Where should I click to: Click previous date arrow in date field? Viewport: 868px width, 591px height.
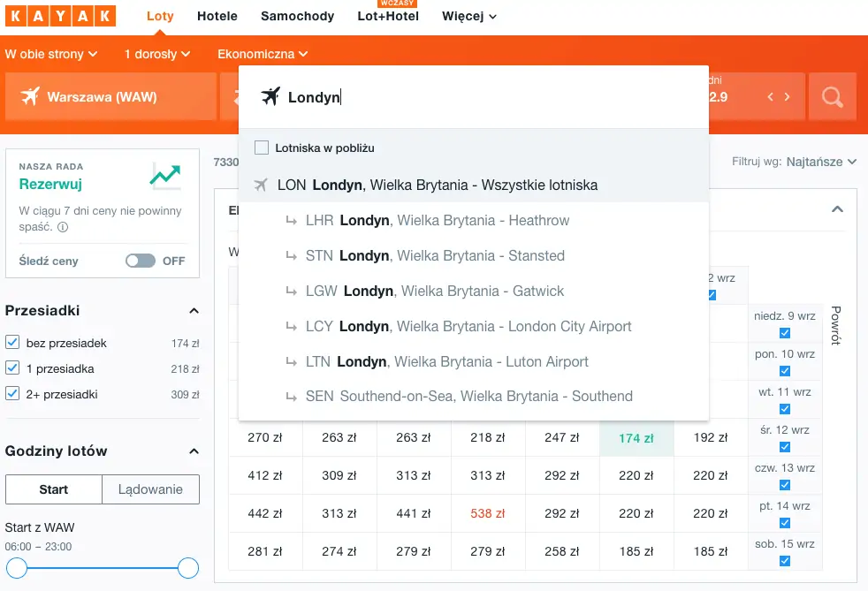tap(770, 97)
